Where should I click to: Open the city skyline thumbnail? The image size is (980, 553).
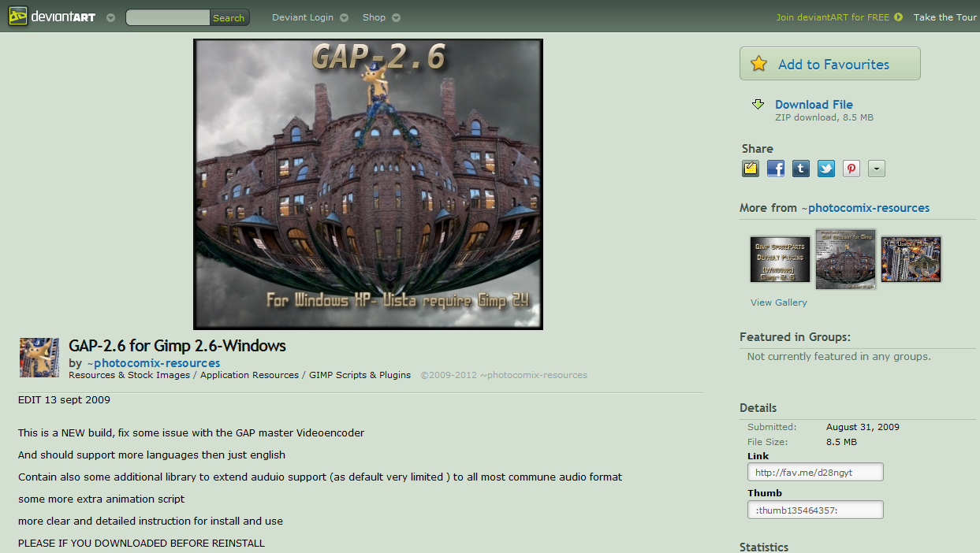pos(911,259)
